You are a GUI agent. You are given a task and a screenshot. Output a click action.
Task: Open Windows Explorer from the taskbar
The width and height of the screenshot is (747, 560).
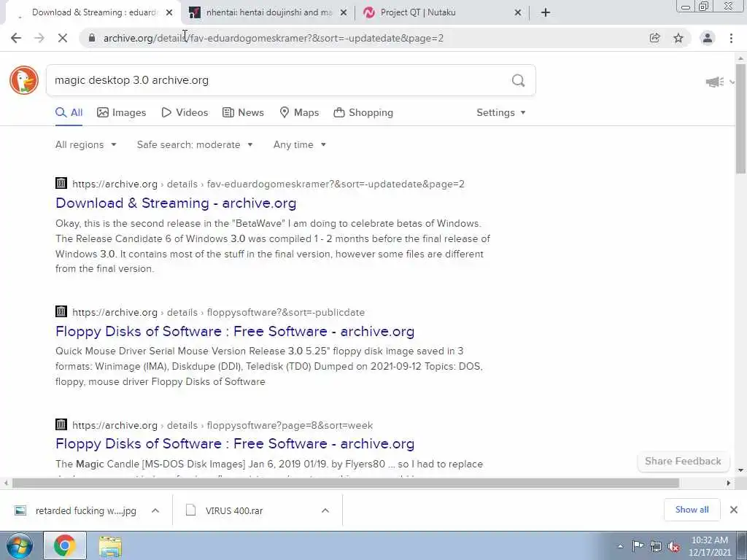[x=111, y=546]
